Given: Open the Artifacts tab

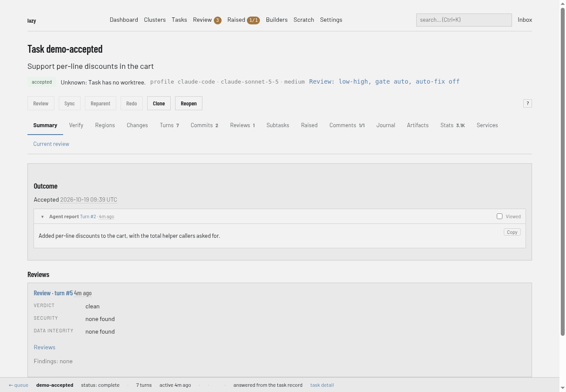Looking at the screenshot, I should [x=418, y=125].
